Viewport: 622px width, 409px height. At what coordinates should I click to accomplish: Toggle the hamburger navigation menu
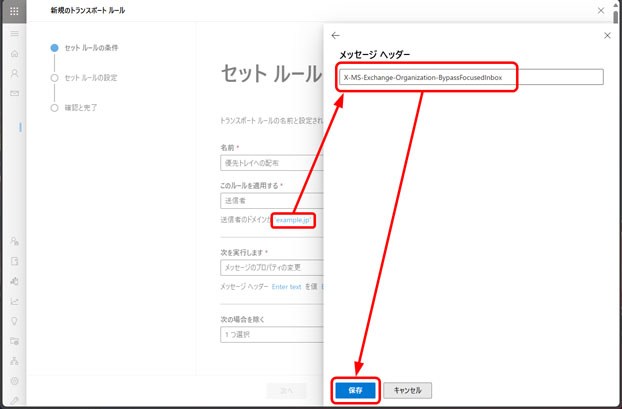(14, 34)
